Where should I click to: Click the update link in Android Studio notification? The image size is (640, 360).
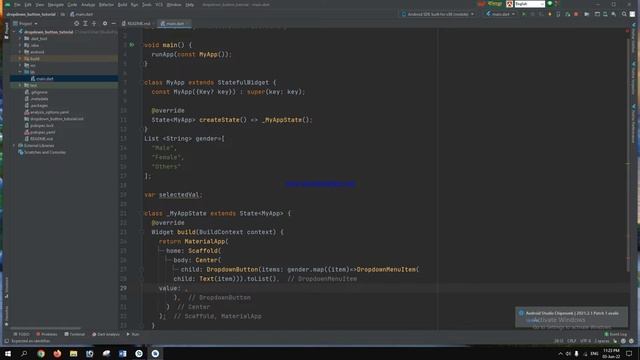click(x=533, y=320)
